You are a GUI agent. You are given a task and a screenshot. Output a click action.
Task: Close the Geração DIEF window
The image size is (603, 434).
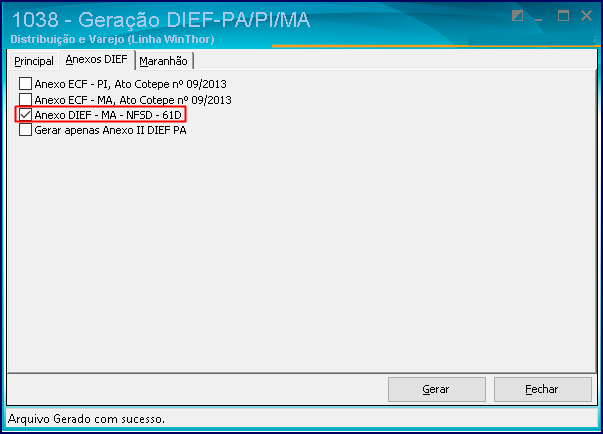[x=586, y=16]
